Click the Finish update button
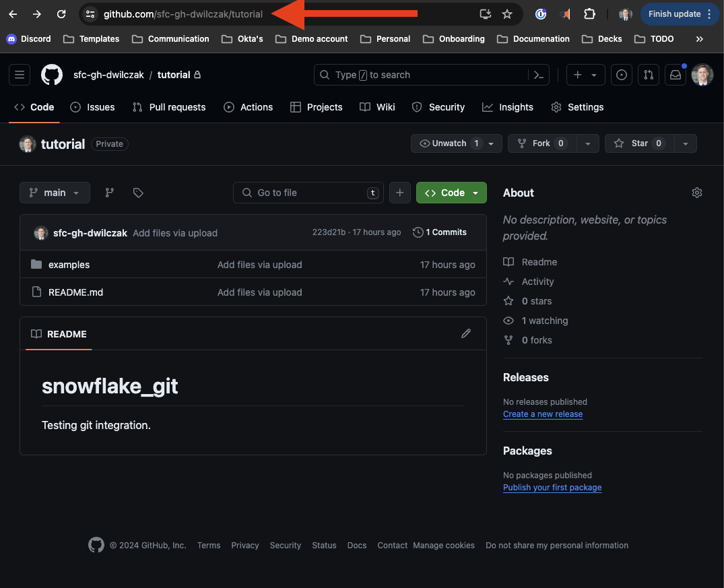The width and height of the screenshot is (724, 588). [680, 14]
